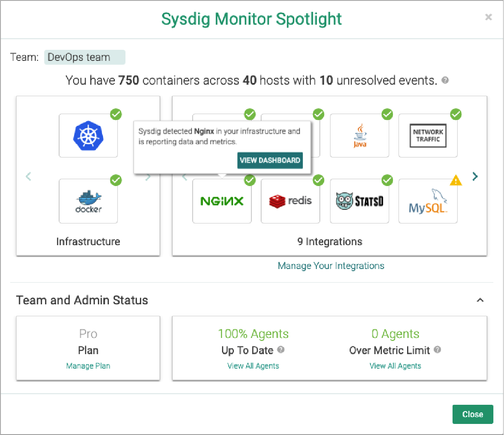Click the Manage Plan link
The height and width of the screenshot is (435, 504).
(x=88, y=366)
